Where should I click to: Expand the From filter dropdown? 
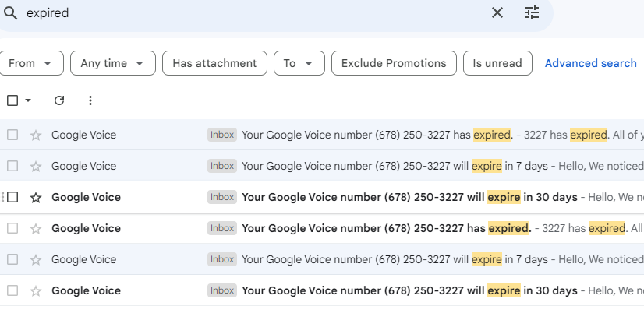(31, 63)
